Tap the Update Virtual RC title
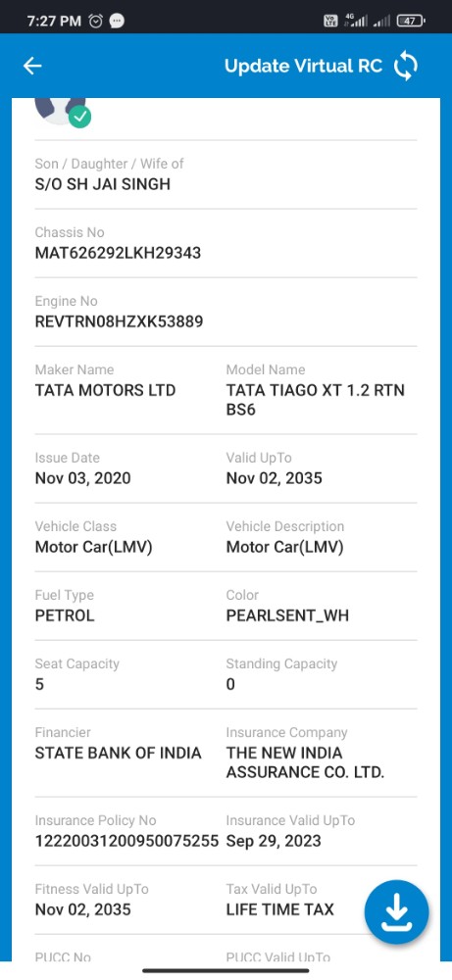 pos(303,67)
